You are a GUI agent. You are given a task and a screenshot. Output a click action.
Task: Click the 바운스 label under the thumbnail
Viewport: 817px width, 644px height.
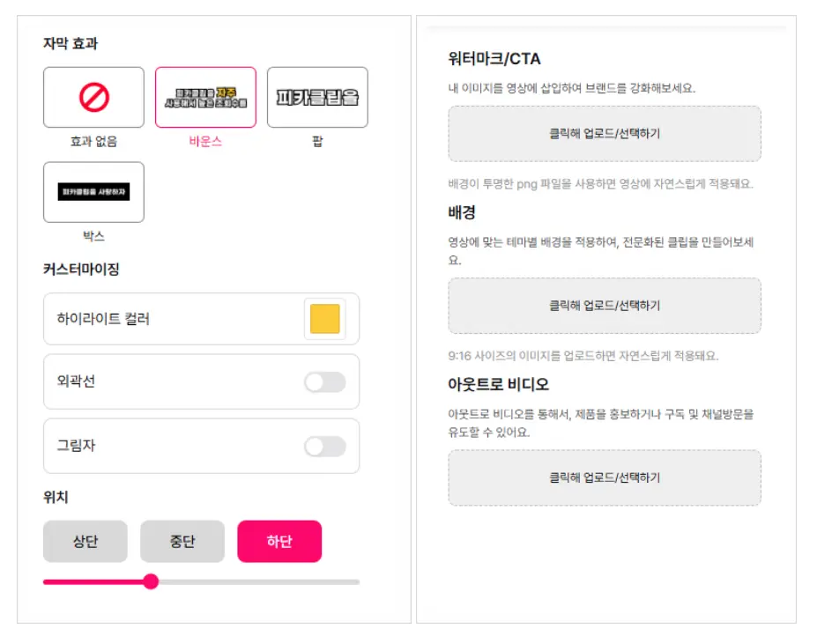point(205,141)
